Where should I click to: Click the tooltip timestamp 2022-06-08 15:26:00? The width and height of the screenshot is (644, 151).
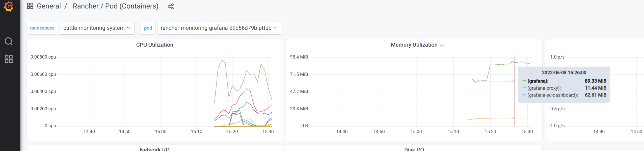tap(564, 73)
